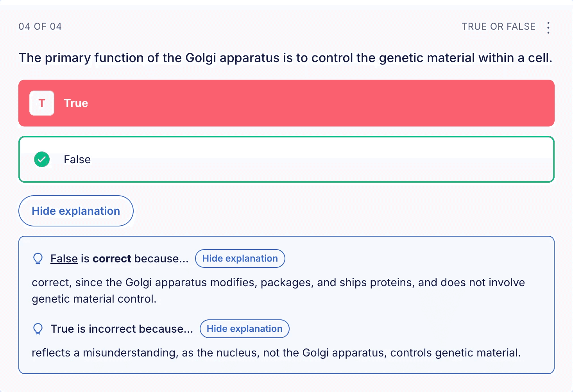Click the underlined False link
The height and width of the screenshot is (392, 573).
coord(64,258)
